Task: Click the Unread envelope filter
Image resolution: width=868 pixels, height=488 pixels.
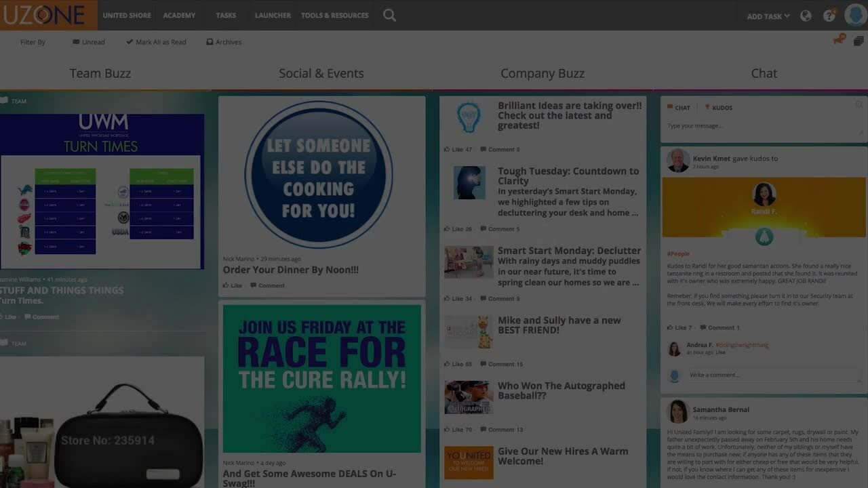Action: pos(89,42)
